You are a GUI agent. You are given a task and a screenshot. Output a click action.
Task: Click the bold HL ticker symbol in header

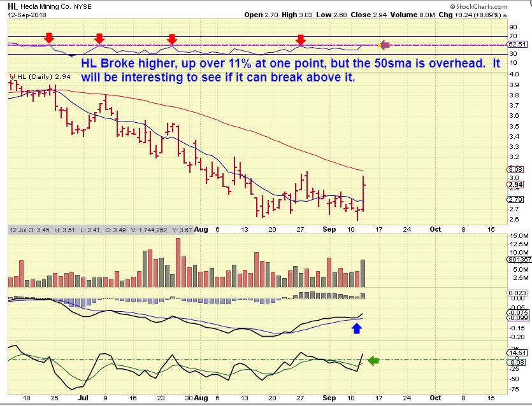[x=13, y=6]
